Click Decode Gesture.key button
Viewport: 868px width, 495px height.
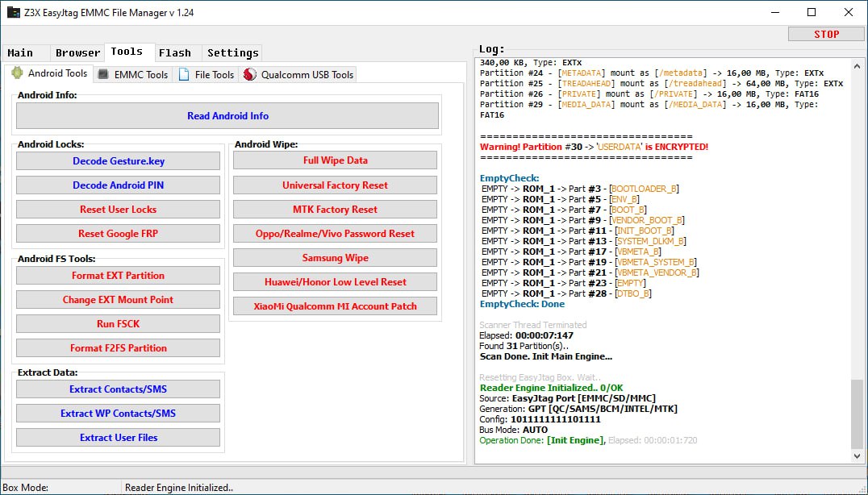[x=118, y=161]
